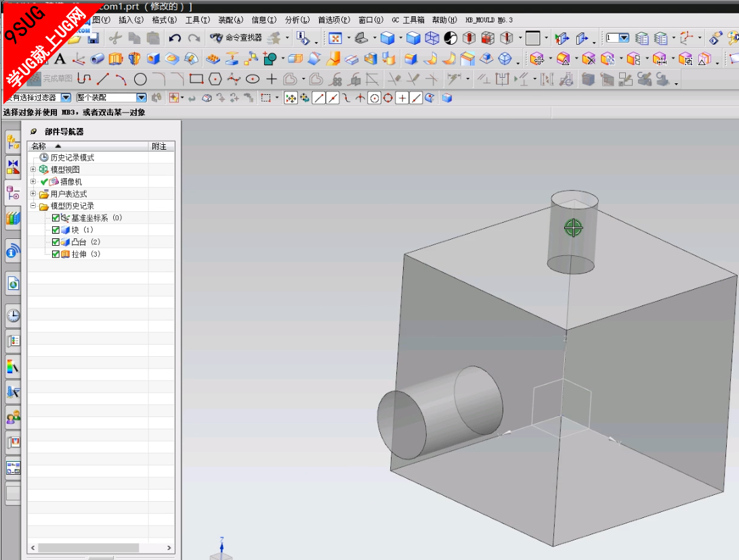
Task: Toggle checkbox for 拉伸 (3) feature
Action: [56, 254]
